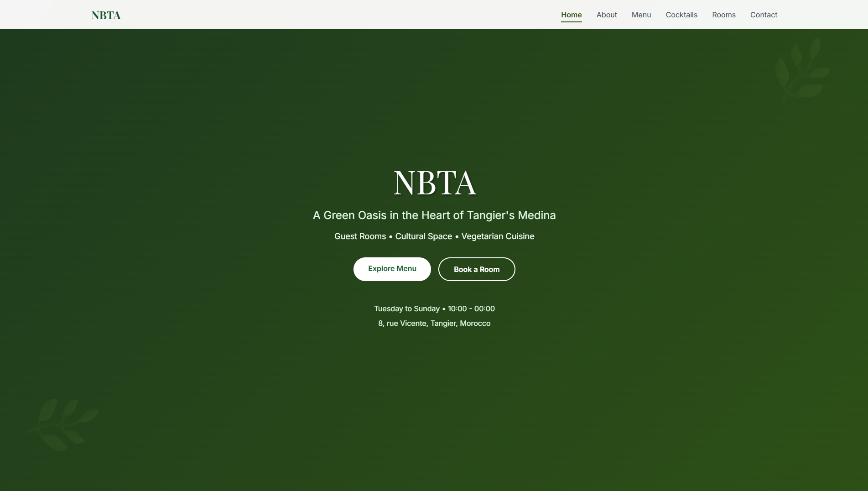868x491 pixels.
Task: Click the underline indicator beneath Home
Action: (571, 21)
